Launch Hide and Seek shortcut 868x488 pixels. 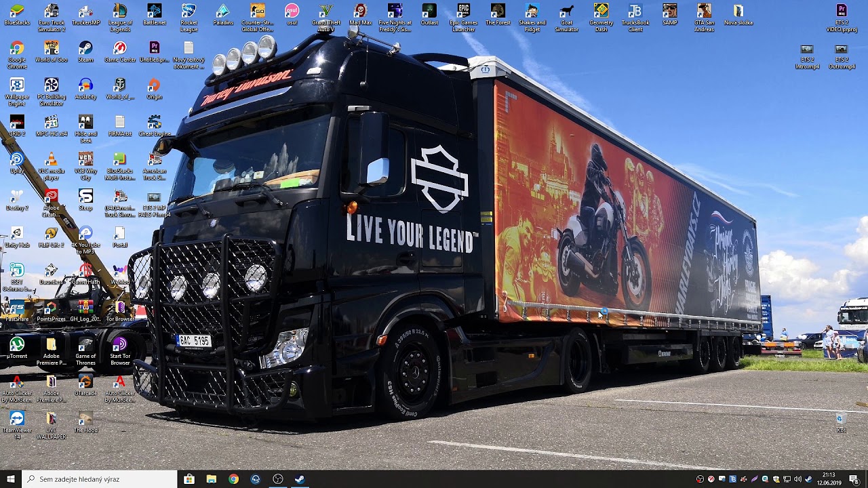click(x=85, y=128)
